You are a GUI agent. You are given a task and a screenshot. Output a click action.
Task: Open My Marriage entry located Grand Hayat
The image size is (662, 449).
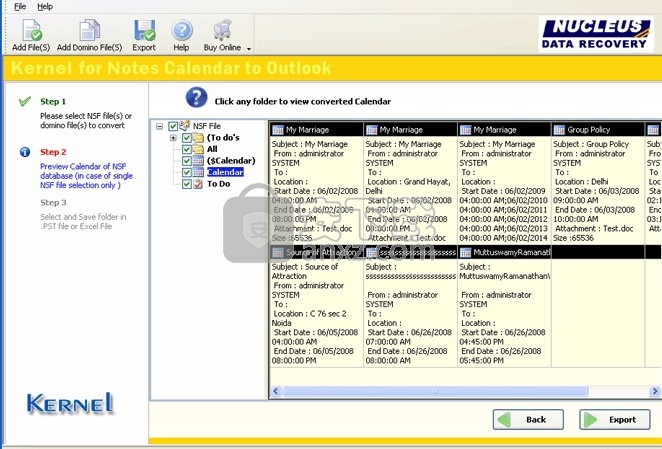tap(410, 182)
